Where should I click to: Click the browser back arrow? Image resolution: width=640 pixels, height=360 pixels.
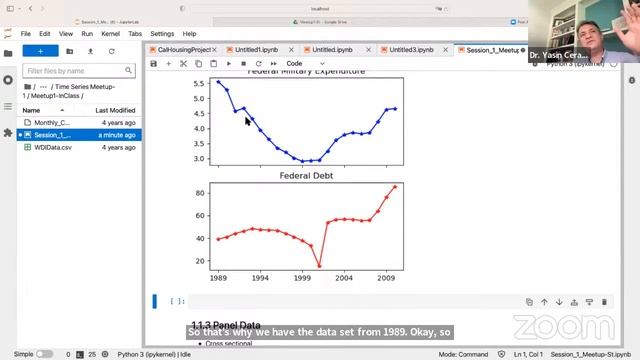coord(31,8)
